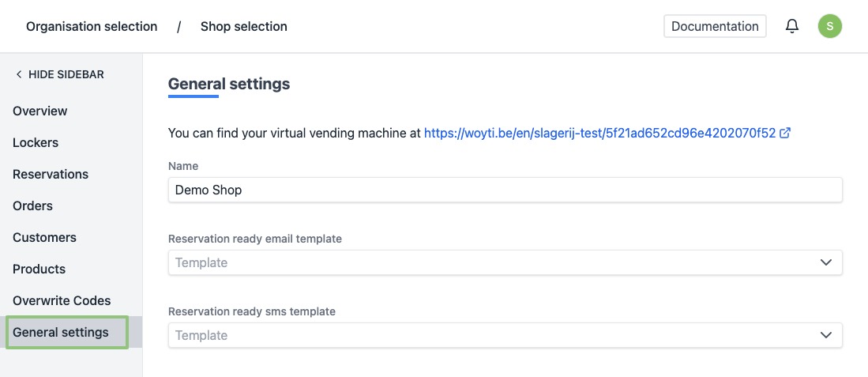The width and height of the screenshot is (868, 377).
Task: Show the Products page
Action: tap(39, 269)
